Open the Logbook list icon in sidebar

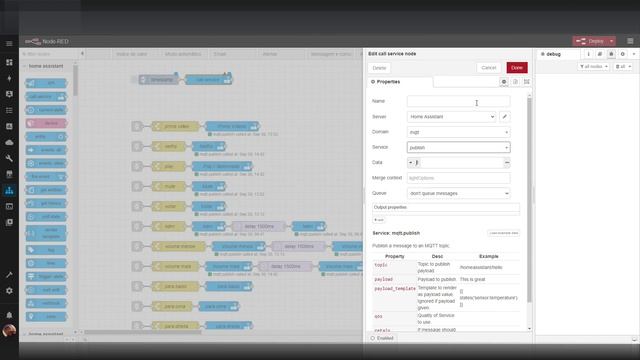tap(9, 110)
